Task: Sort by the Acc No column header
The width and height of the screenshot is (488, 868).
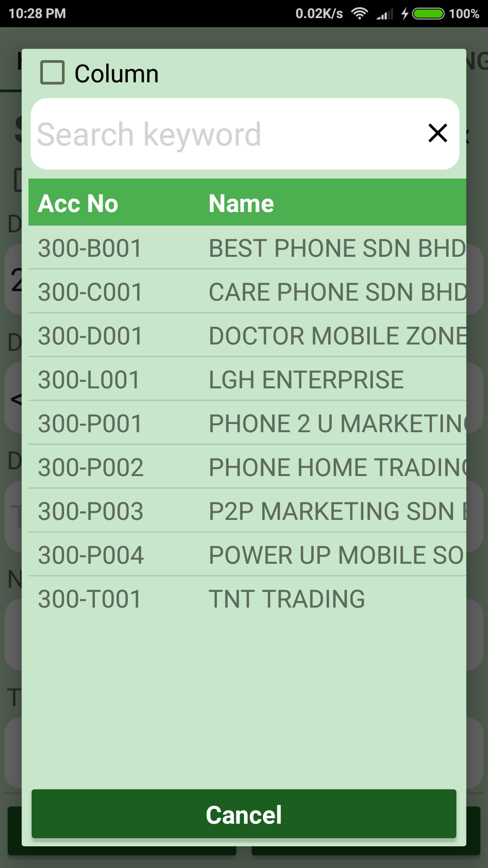Action: (78, 203)
